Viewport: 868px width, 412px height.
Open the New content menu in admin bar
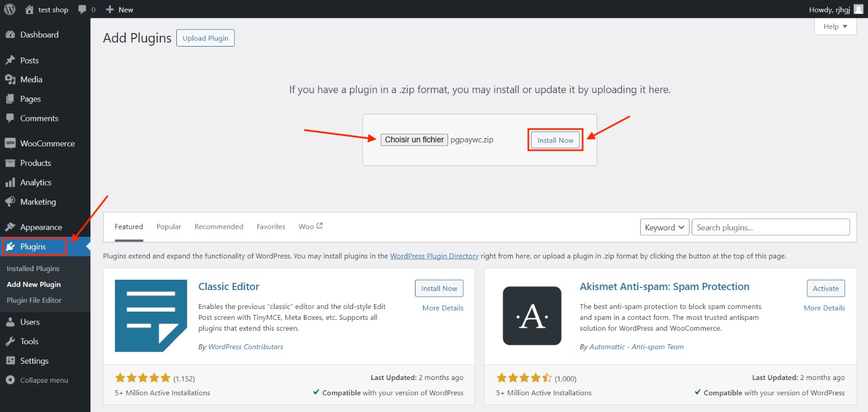click(x=119, y=10)
